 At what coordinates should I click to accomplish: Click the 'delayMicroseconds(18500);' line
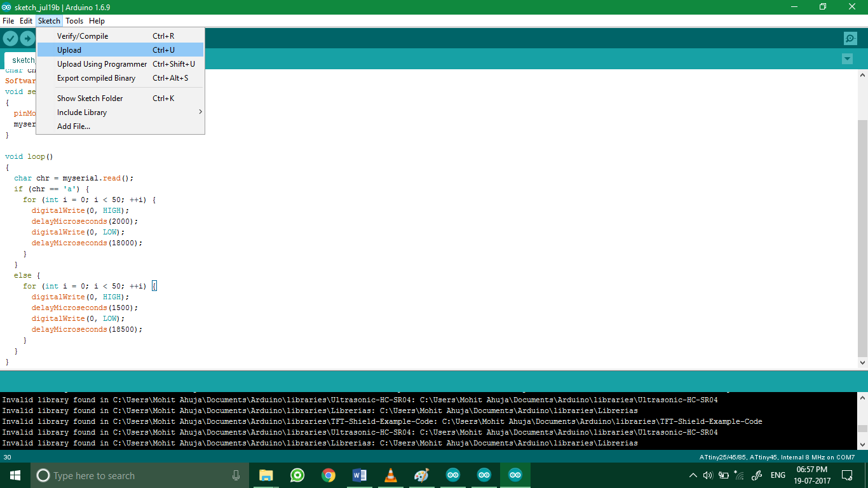[87, 329]
